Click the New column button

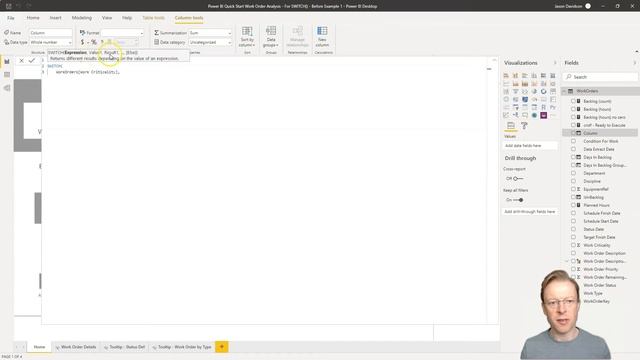point(322,37)
